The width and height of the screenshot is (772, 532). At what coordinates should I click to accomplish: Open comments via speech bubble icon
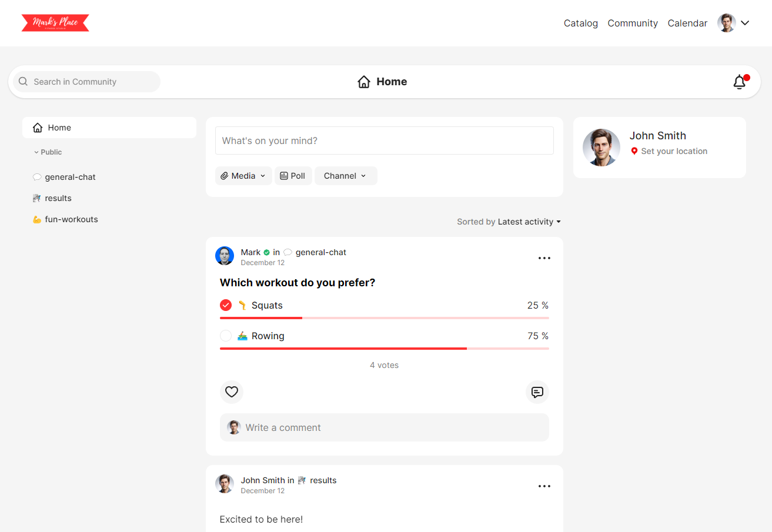click(537, 392)
